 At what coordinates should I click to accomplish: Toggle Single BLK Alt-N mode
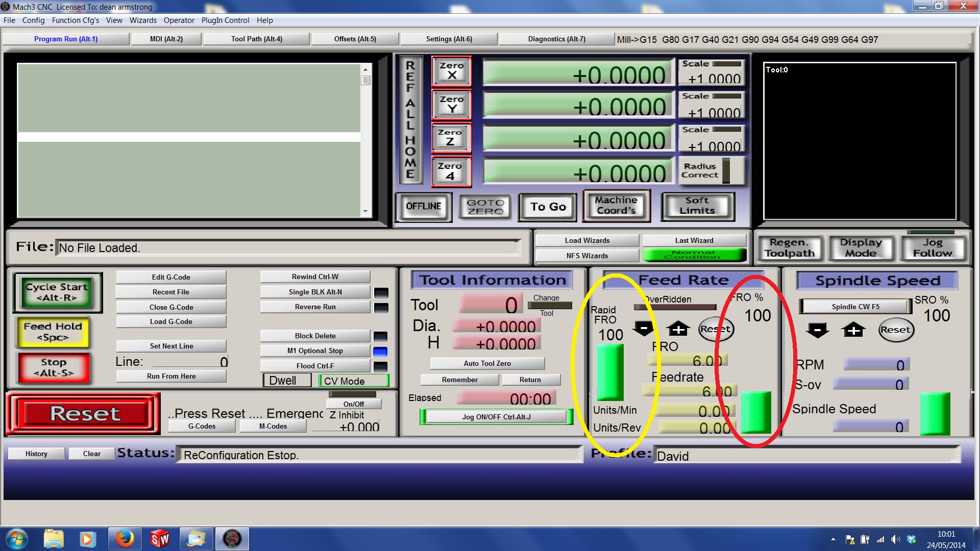pyautogui.click(x=315, y=292)
